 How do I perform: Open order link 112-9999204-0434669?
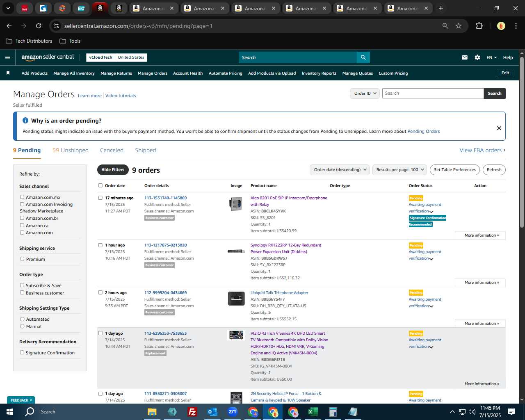165,293
